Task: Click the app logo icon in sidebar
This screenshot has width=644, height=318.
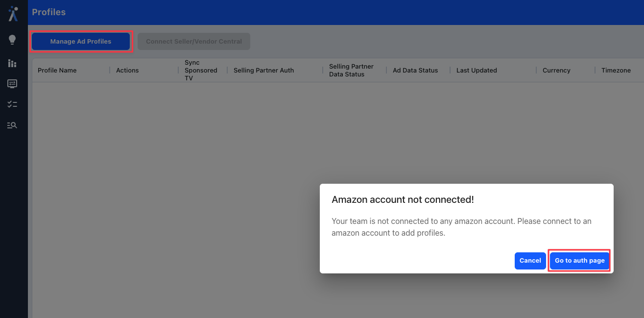Action: 13,13
